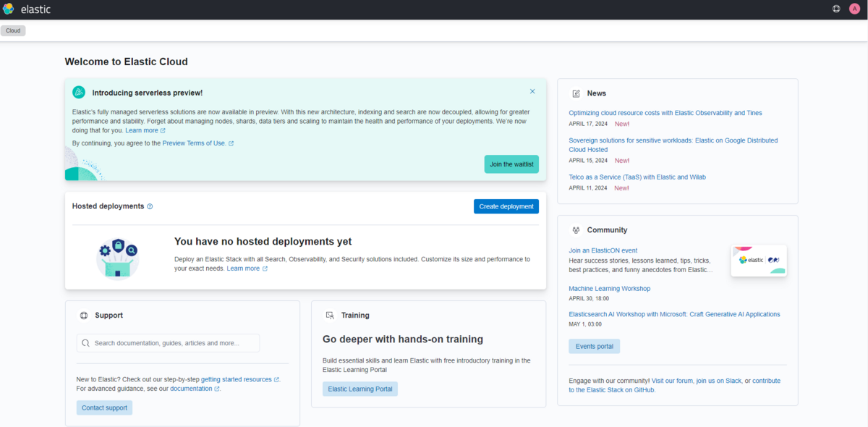Screen dimensions: 868x427
Task: Close the serverless preview banner
Action: pyautogui.click(x=532, y=91)
